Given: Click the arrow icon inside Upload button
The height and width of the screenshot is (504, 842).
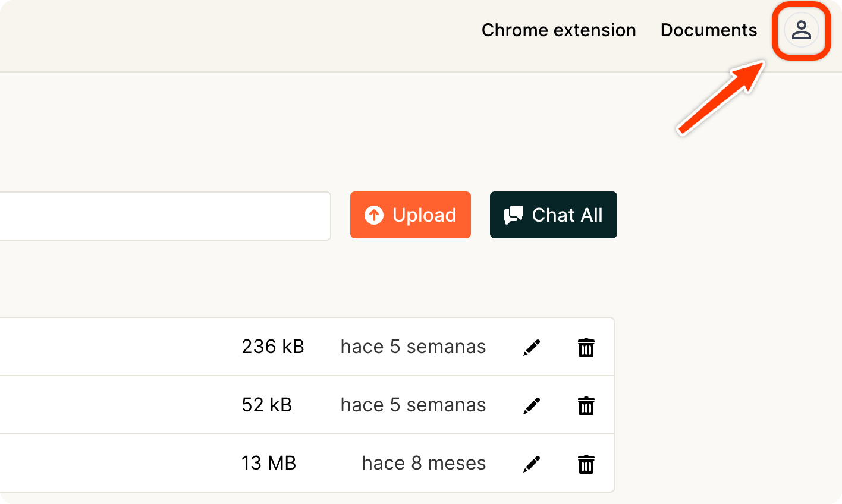Looking at the screenshot, I should [x=374, y=215].
